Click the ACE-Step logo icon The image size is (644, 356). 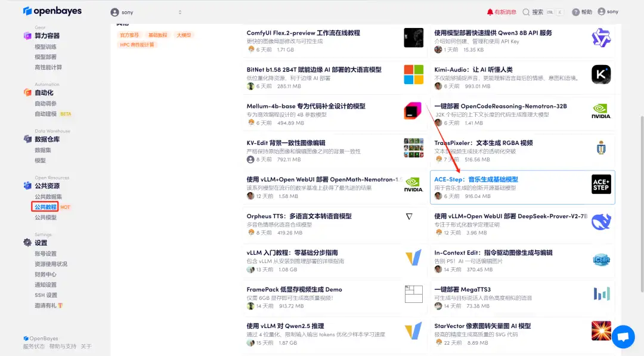tap(601, 184)
